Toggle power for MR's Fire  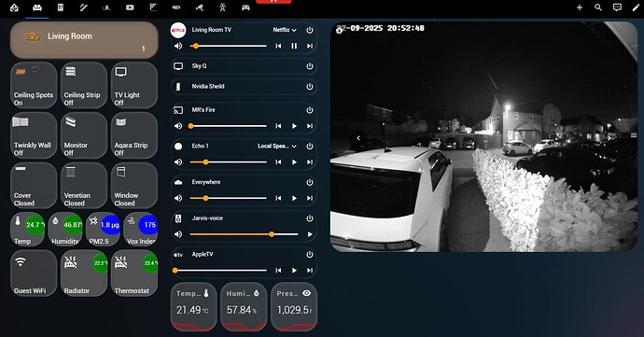pos(310,110)
